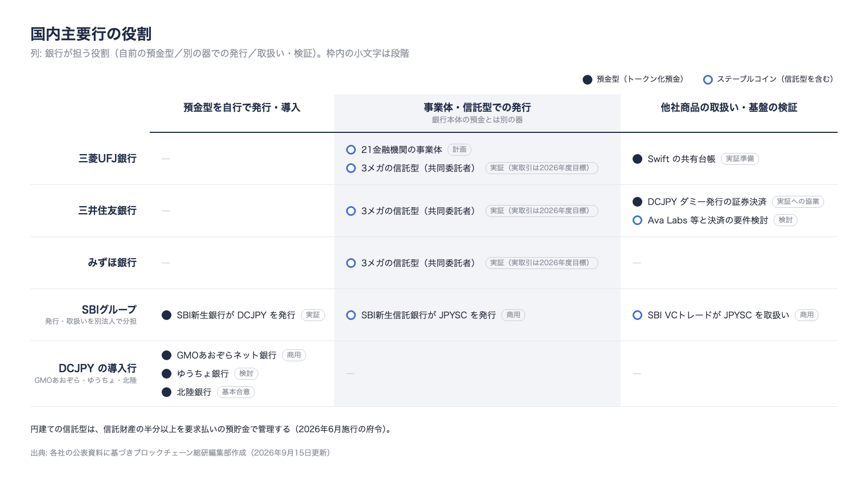The height and width of the screenshot is (480, 868).
Task: Click the sublabel GMOあおぞら・ゆうちょ・北陸
Action: (86, 380)
